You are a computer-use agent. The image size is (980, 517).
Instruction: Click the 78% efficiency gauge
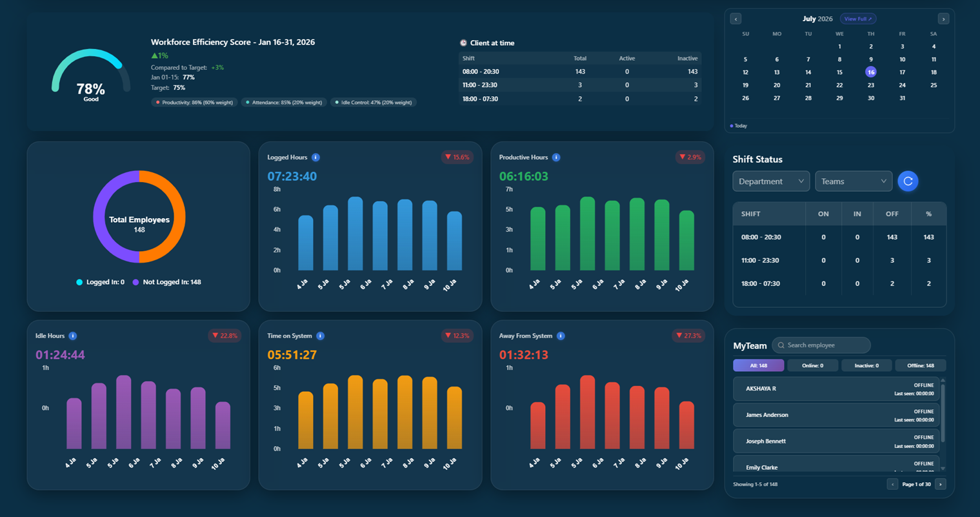click(x=91, y=76)
